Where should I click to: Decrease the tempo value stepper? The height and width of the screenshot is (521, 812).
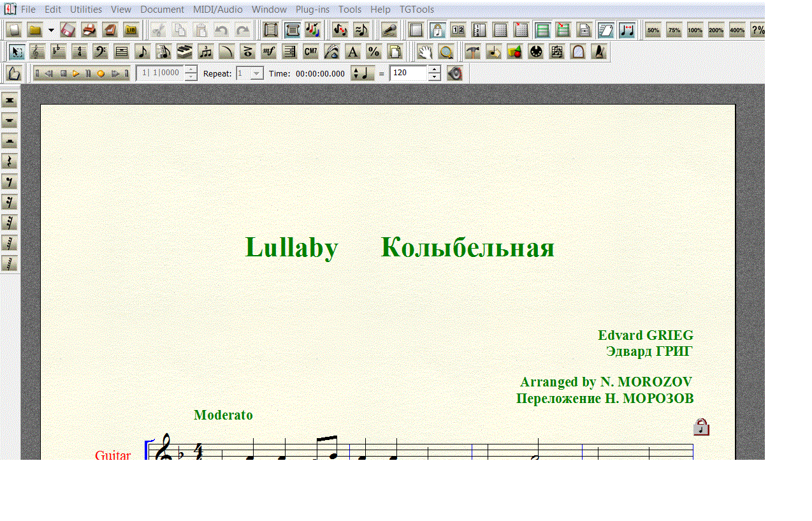click(434, 77)
